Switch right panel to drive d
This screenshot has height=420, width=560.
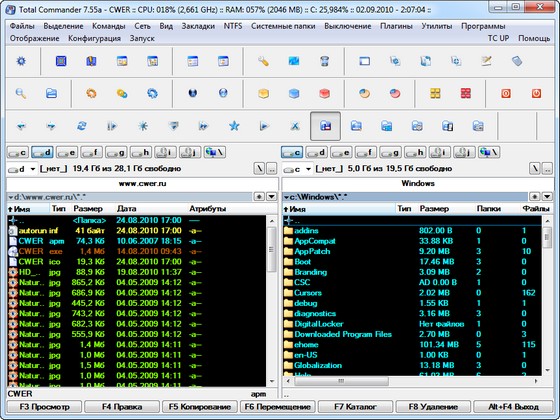[316, 152]
